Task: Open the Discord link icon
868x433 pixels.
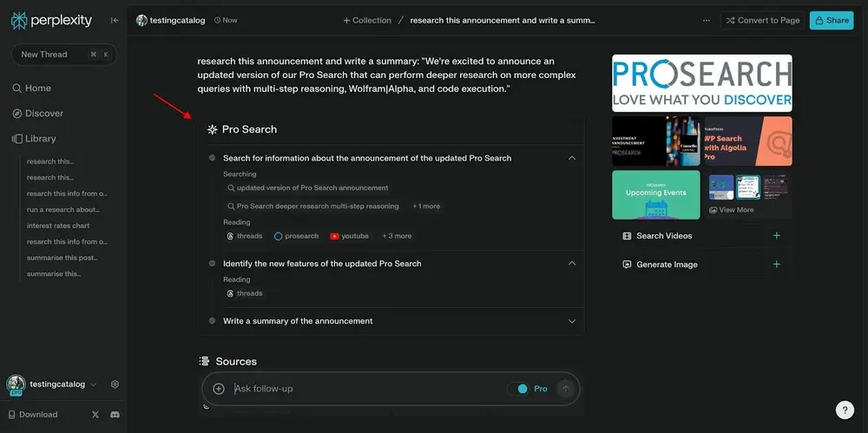Action: pyautogui.click(x=115, y=415)
